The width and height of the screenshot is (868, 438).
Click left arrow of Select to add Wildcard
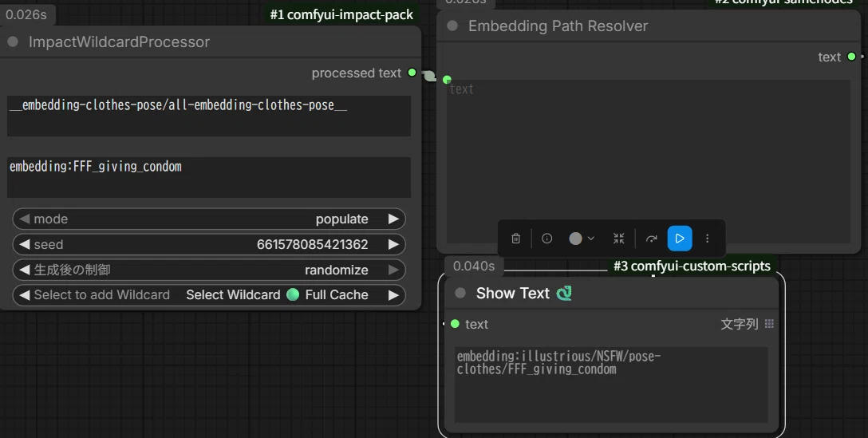[x=25, y=294]
